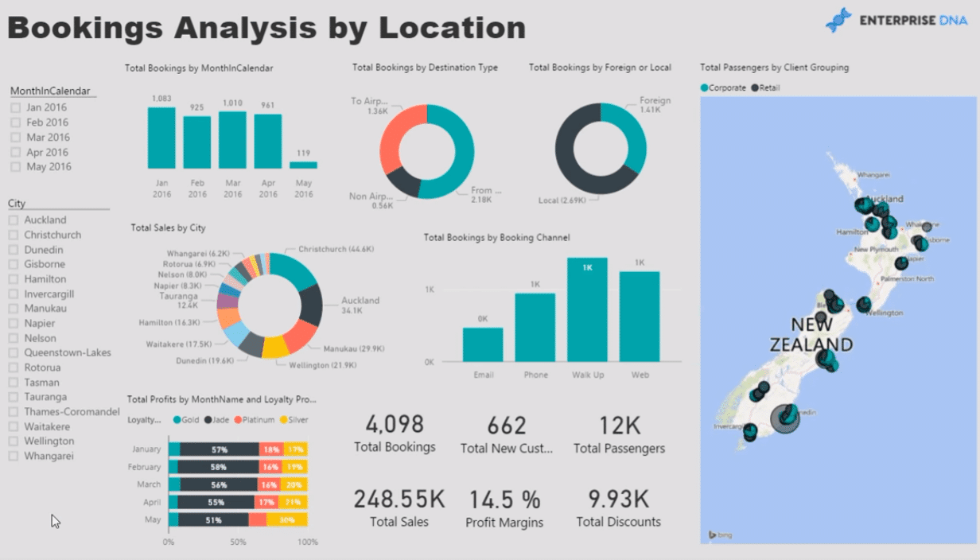This screenshot has height=560, width=980.
Task: Click the Retail legend color dot
Action: [755, 87]
